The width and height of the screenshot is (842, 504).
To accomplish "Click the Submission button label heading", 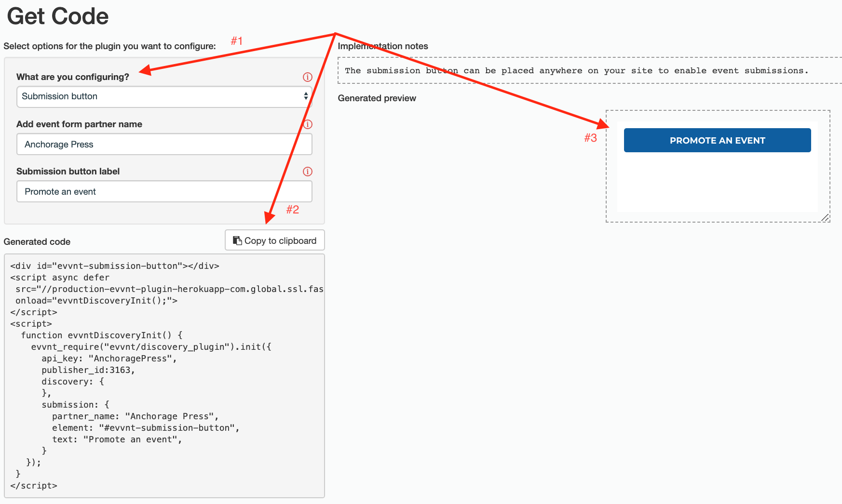I will (68, 172).
